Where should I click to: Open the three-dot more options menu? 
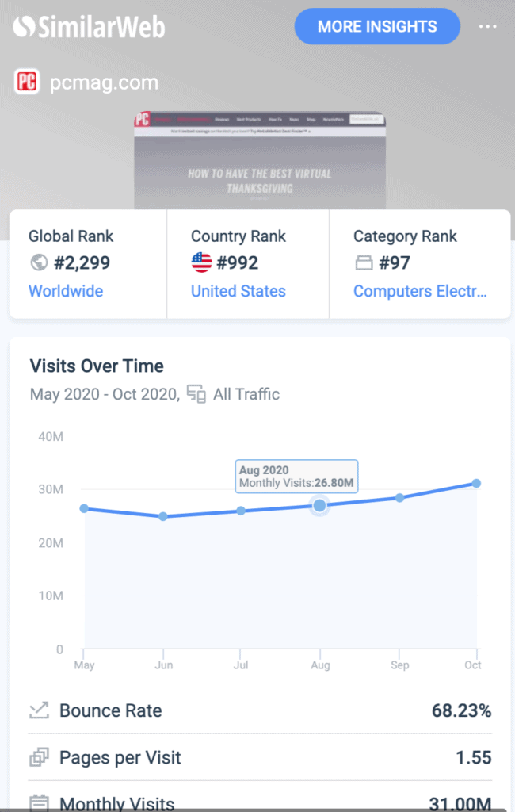488,27
